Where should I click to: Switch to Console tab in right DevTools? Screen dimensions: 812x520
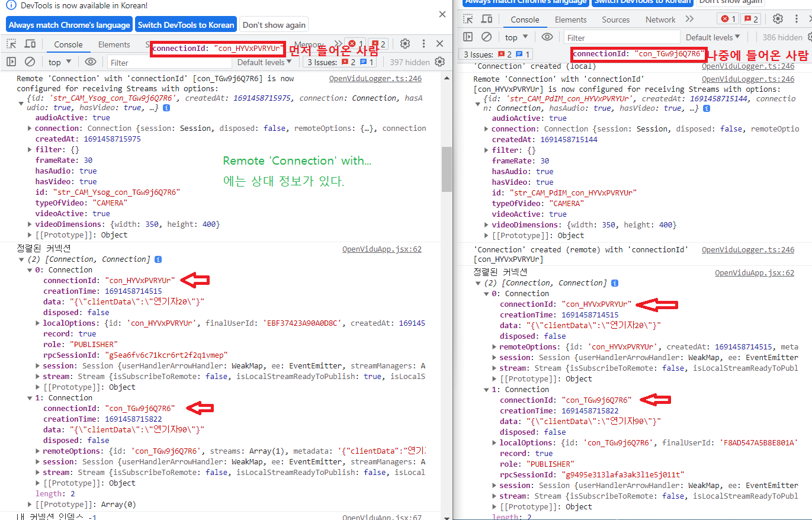point(525,20)
